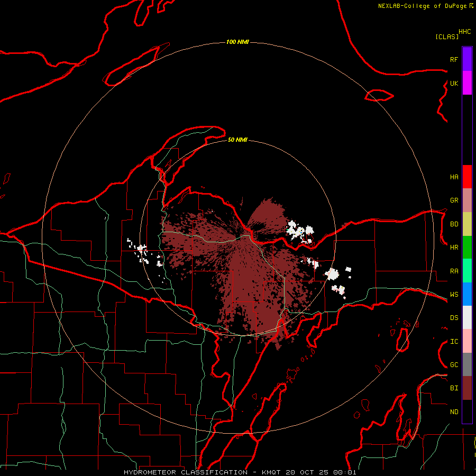Screen dimensions: 476x476
Task: Click the bright green RA legend swatch
Action: [x=467, y=271]
